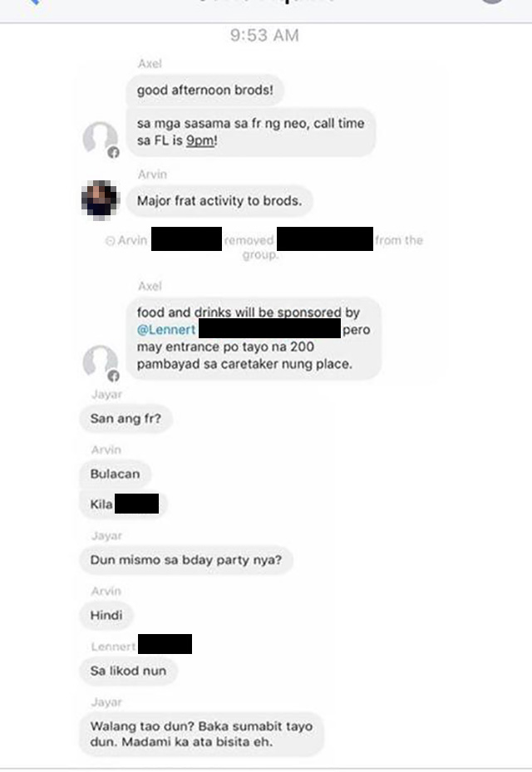This screenshot has height=772, width=532.
Task: Tap the blue back arrow at top
Action: pyautogui.click(x=33, y=2)
